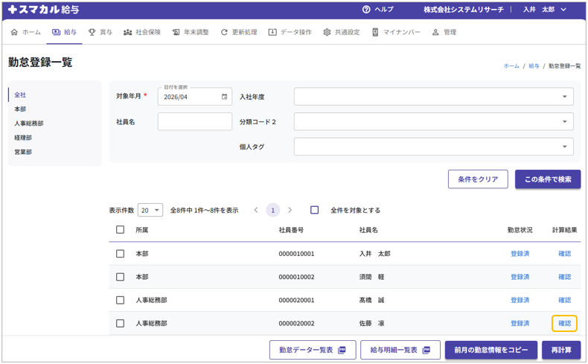Image resolution: width=588 pixels, height=364 pixels.
Task: Open the calendar picker icon in 対象年月
Action: pos(224,97)
